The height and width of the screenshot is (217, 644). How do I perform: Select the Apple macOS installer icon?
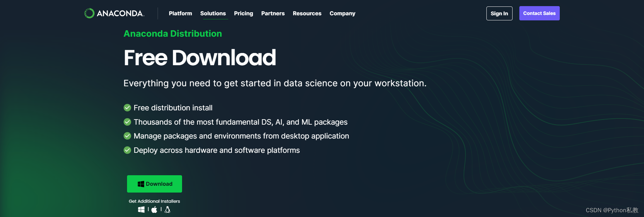click(154, 210)
